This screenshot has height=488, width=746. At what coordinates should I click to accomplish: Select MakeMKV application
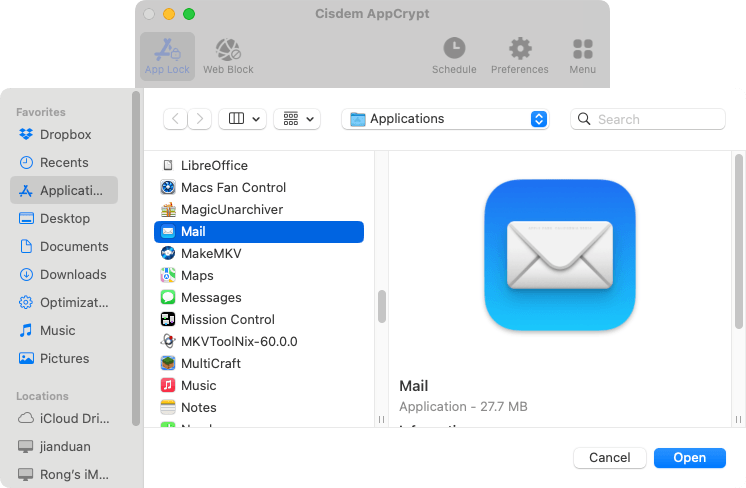point(259,254)
